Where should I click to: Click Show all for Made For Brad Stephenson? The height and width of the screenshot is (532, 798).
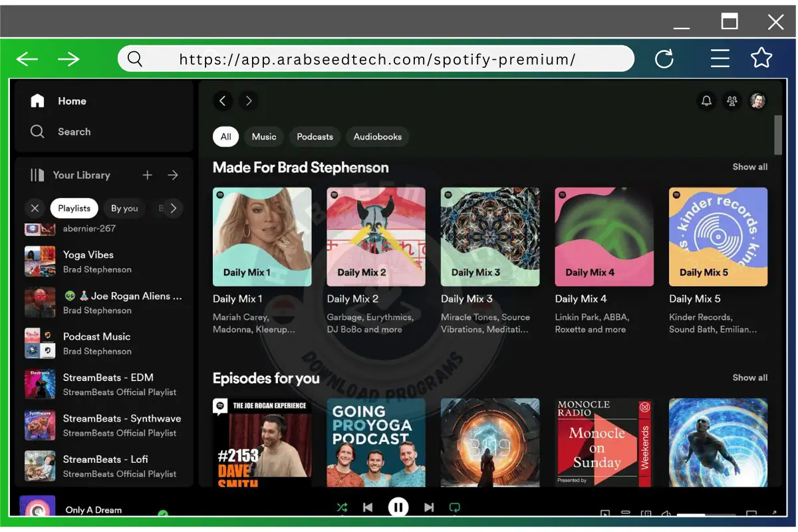[749, 167]
